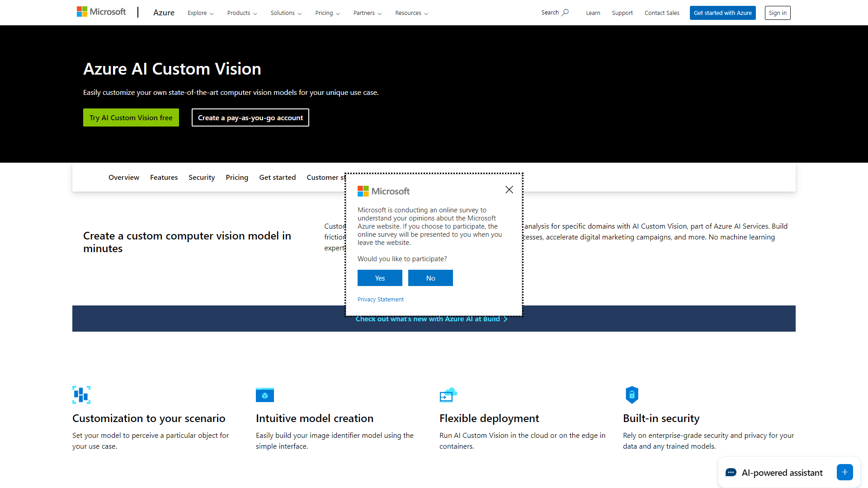The height and width of the screenshot is (488, 868).
Task: Click the AI-powered assistant chat icon
Action: (731, 473)
